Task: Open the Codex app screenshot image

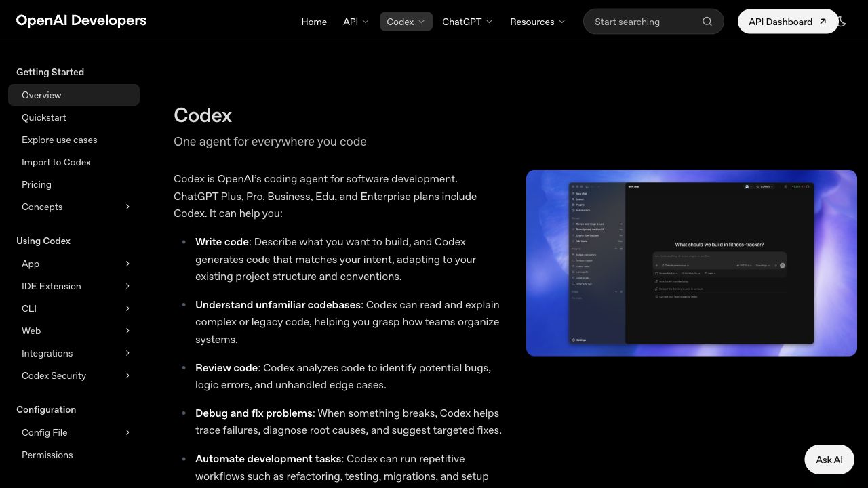Action: pyautogui.click(x=692, y=263)
